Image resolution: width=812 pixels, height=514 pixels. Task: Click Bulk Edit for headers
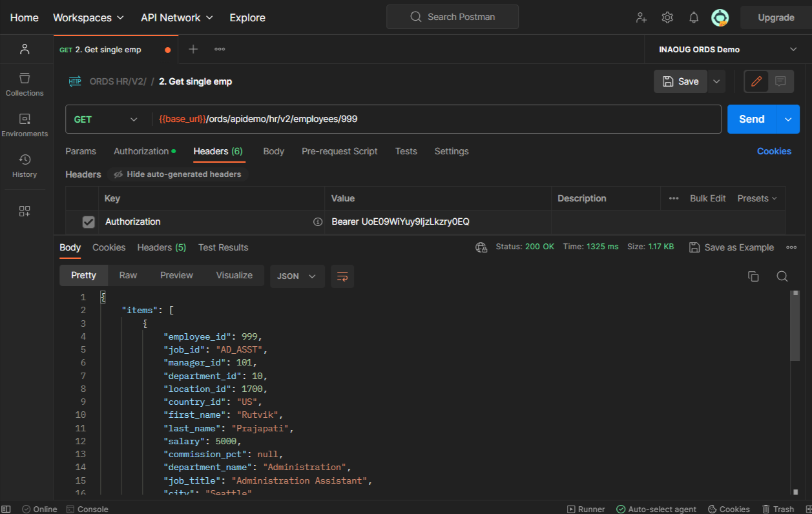(x=708, y=198)
